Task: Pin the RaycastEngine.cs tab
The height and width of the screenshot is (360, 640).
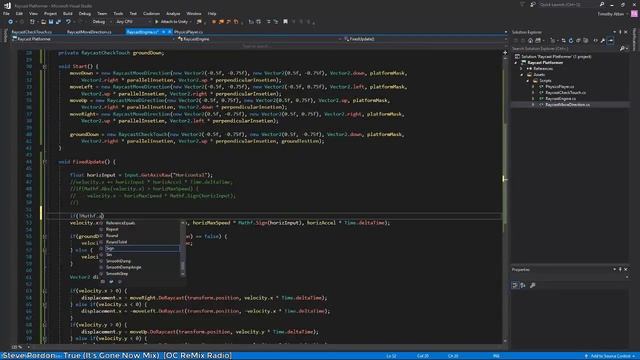Action: point(163,32)
